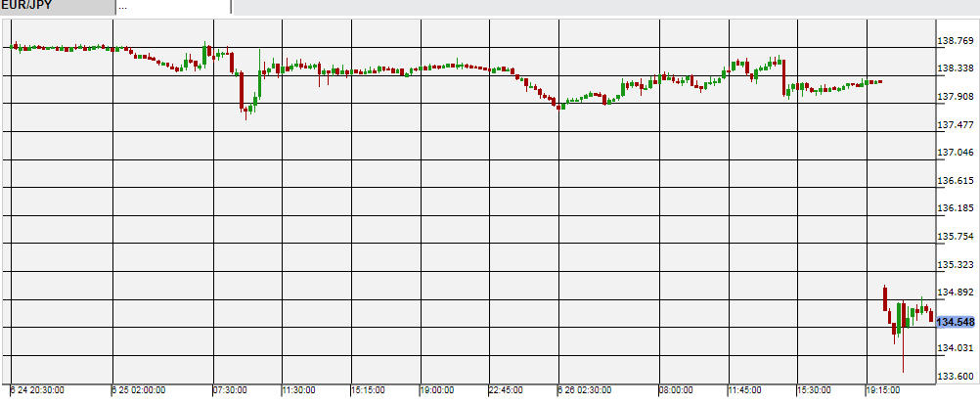Click the highlighted current price 134.548 label

pos(955,322)
